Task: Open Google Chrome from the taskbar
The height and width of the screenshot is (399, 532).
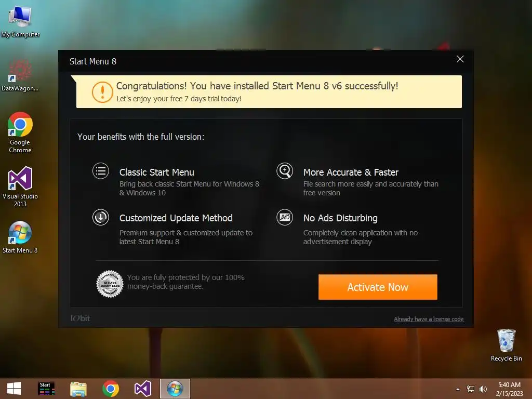Action: [x=111, y=389]
